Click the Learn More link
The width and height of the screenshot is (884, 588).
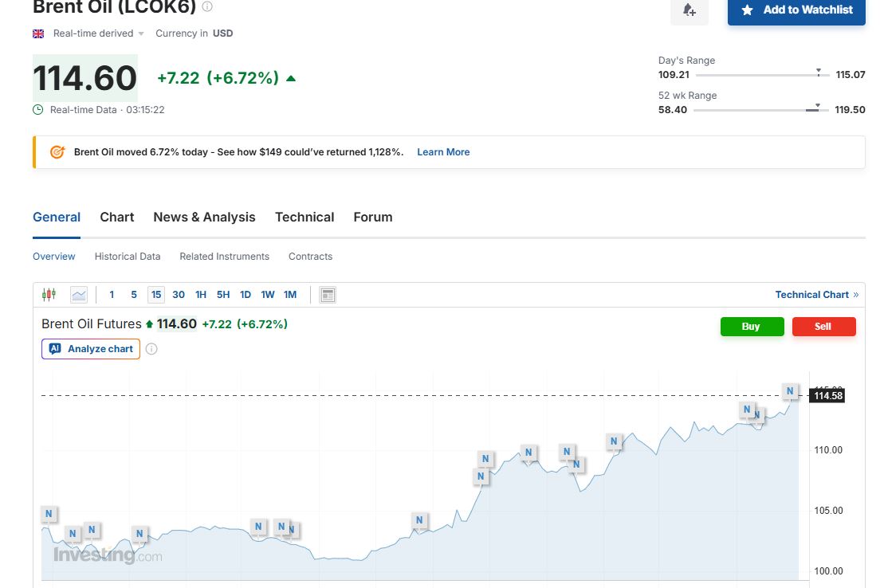(443, 152)
